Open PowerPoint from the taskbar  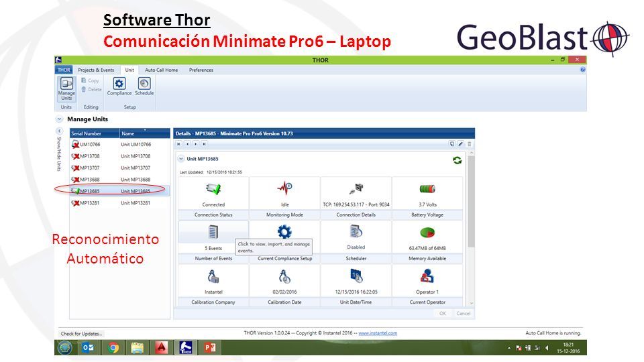pos(210,348)
